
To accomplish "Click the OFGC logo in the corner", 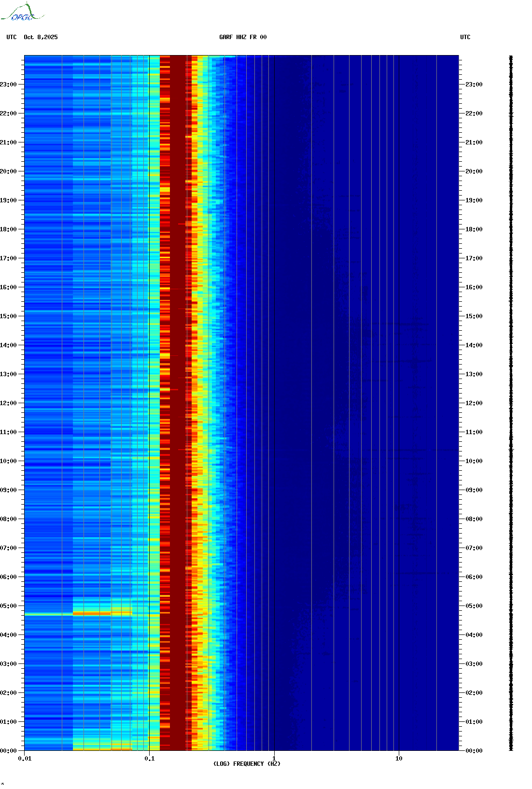I will click(22, 13).
